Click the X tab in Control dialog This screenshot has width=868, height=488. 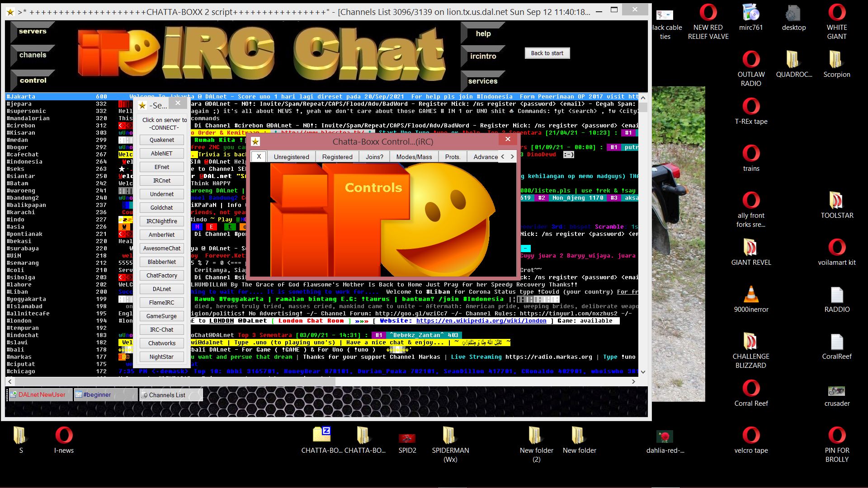[x=259, y=157]
